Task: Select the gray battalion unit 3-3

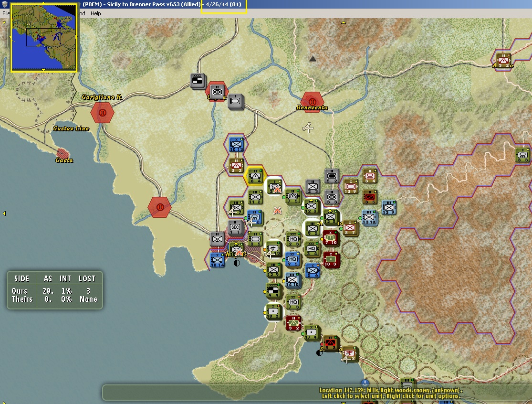Action: [x=331, y=197]
